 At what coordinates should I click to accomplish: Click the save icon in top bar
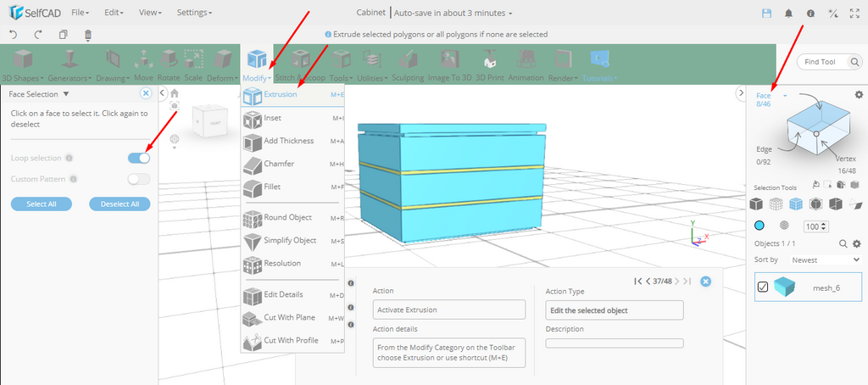766,14
